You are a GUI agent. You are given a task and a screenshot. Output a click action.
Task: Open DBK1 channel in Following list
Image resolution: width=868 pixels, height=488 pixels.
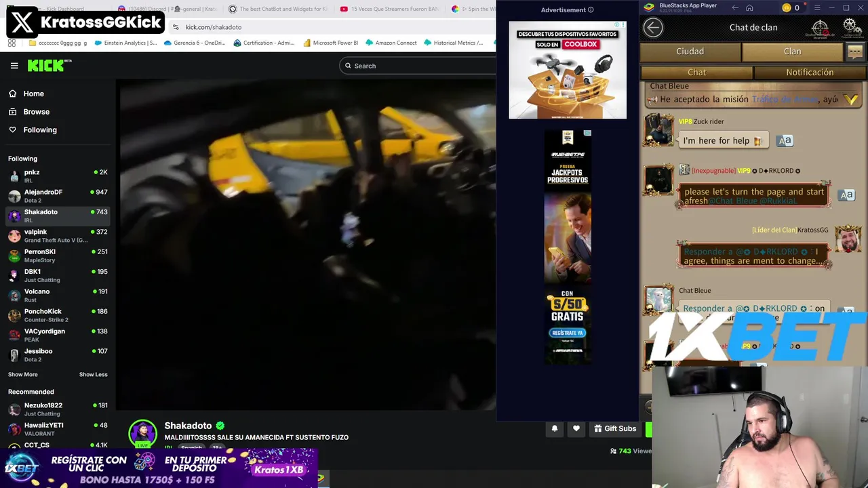click(57, 275)
